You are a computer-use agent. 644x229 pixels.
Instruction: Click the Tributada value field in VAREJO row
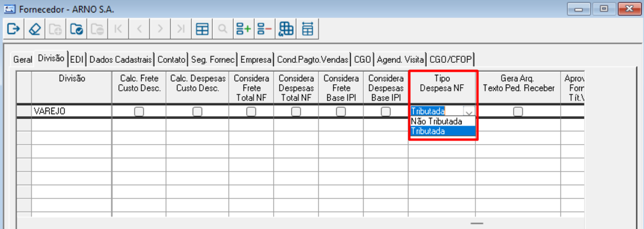[x=436, y=111]
